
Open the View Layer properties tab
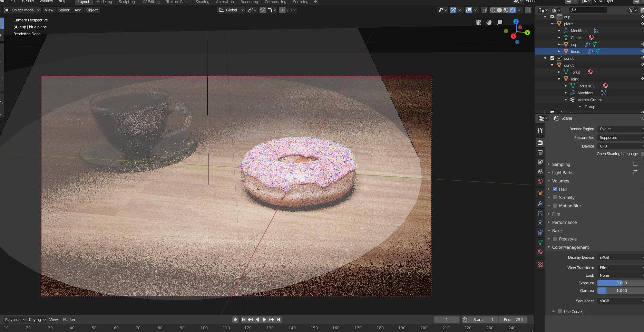click(x=540, y=162)
